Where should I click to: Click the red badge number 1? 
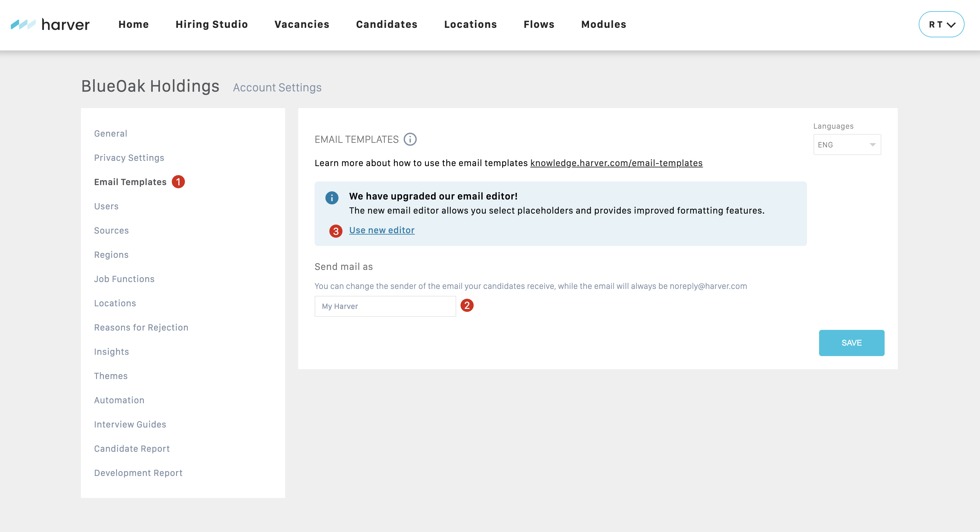coord(178,182)
